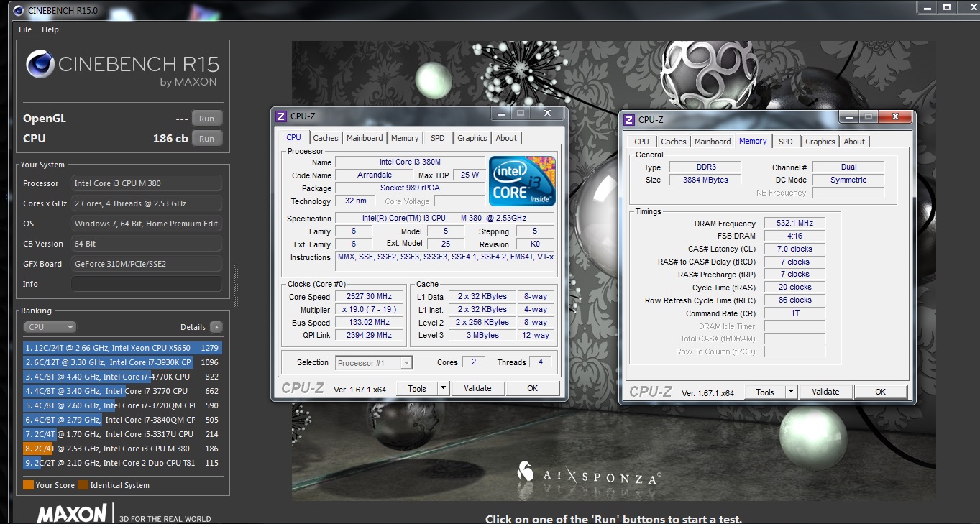This screenshot has height=524, width=980.
Task: Click the right CPU-Z window title icon
Action: tap(629, 120)
